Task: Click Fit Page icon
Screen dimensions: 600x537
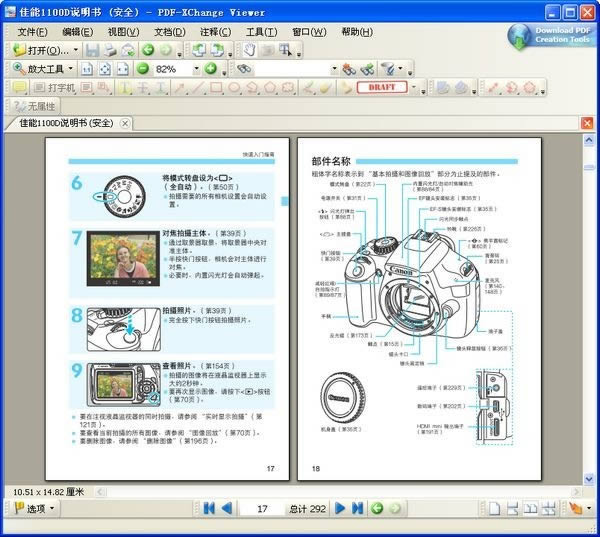Action: pyautogui.click(x=105, y=69)
